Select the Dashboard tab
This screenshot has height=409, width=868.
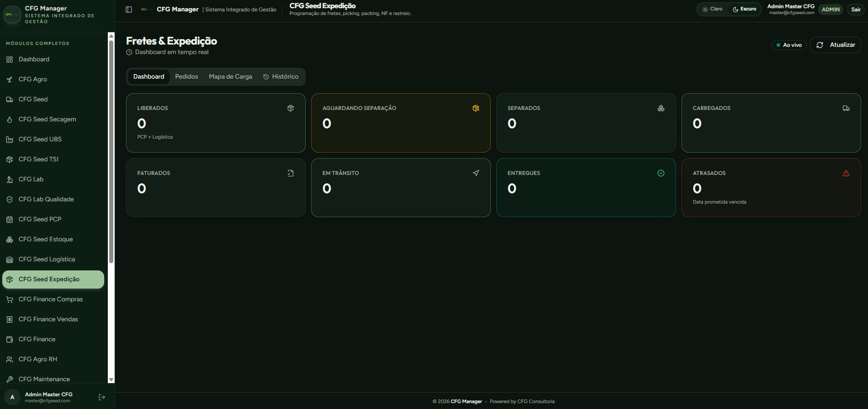click(x=149, y=77)
